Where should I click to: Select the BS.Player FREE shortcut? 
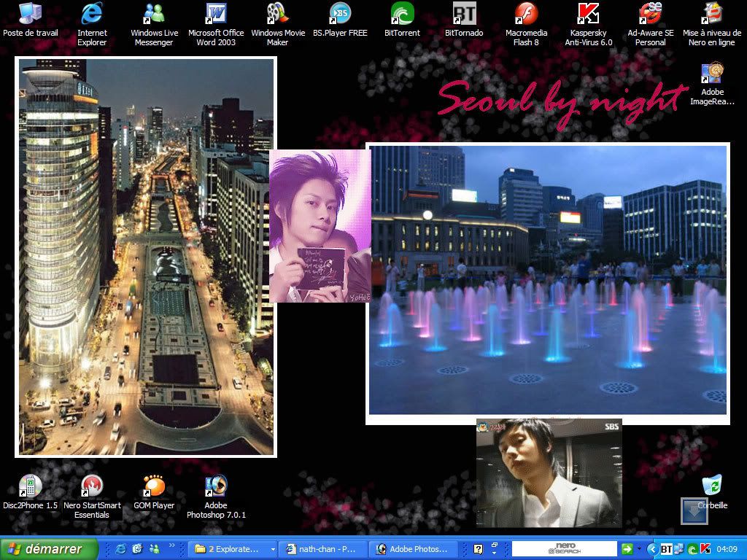pos(340,20)
